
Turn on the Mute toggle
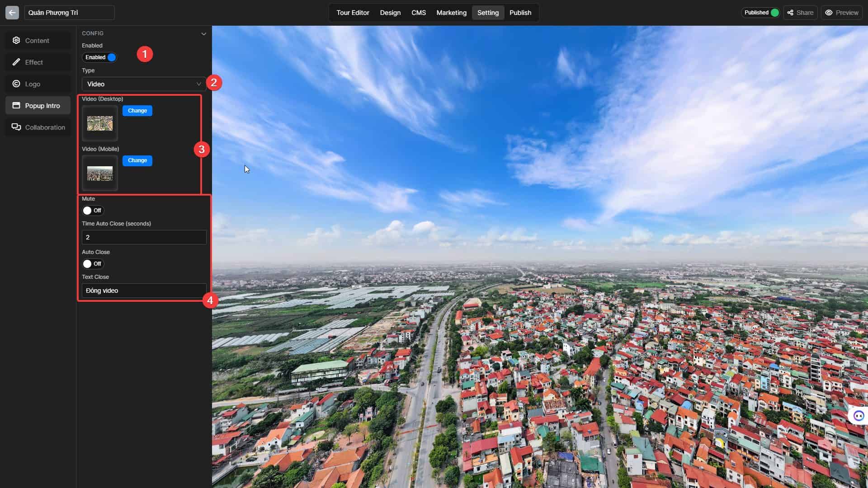pos(93,210)
